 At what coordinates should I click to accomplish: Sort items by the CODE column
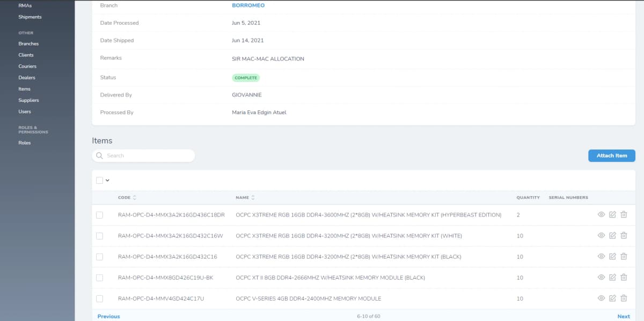click(x=127, y=197)
